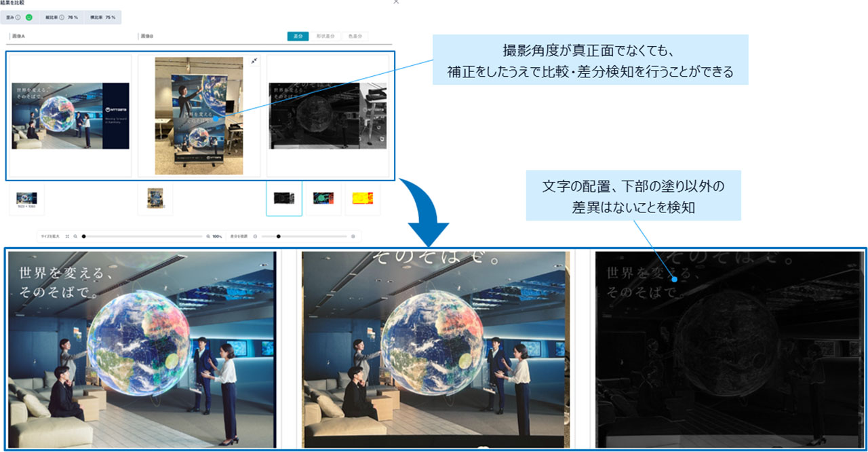Viewport: 868px width, 452px height.
Task: Click the zoom-out magnifier icon
Action: click(x=74, y=236)
